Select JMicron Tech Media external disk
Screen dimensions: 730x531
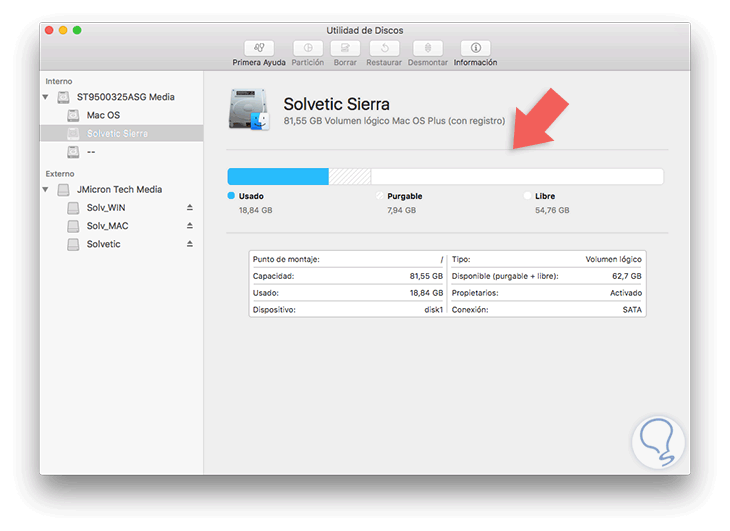pos(122,189)
